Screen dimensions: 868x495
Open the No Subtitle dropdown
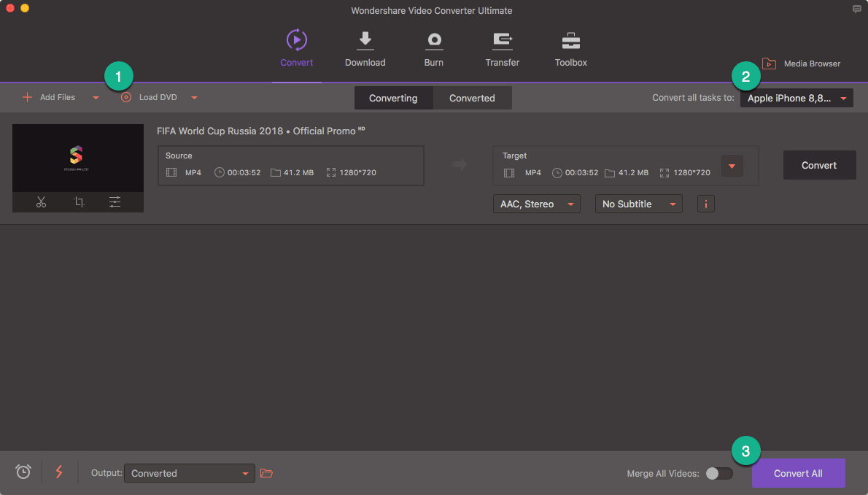(638, 204)
